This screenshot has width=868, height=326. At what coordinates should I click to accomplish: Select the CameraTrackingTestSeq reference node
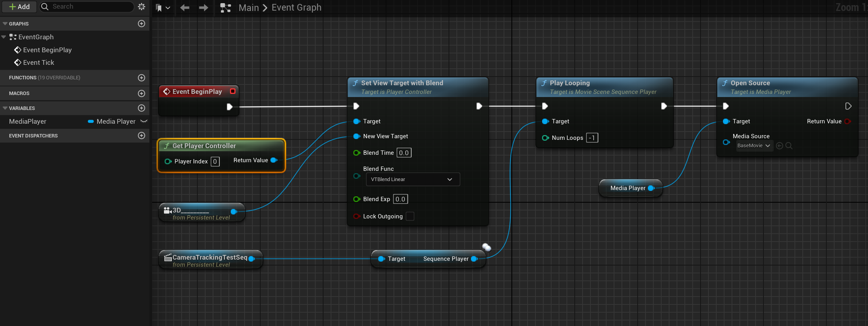210,260
